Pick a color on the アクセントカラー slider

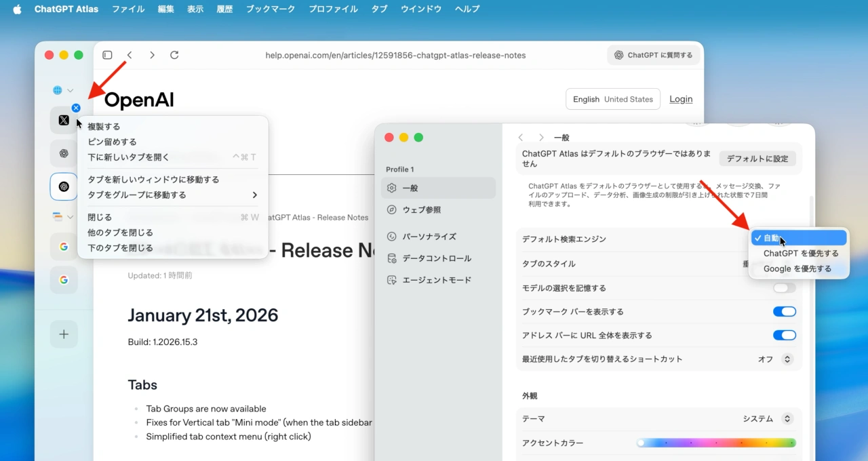[x=715, y=442]
